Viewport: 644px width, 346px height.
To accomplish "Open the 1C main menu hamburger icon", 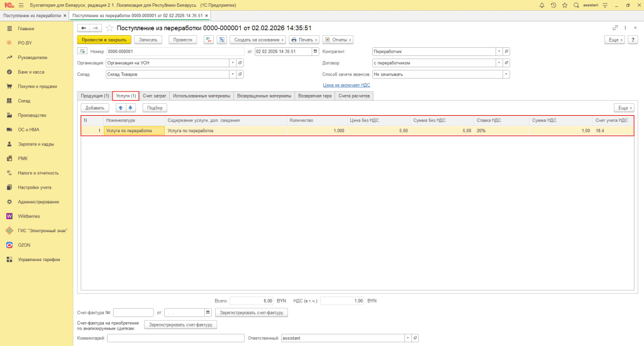I will pos(21,5).
